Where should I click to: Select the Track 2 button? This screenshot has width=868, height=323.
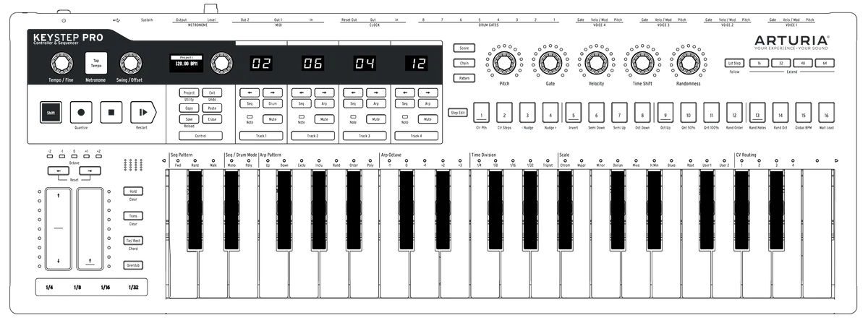pyautogui.click(x=313, y=136)
